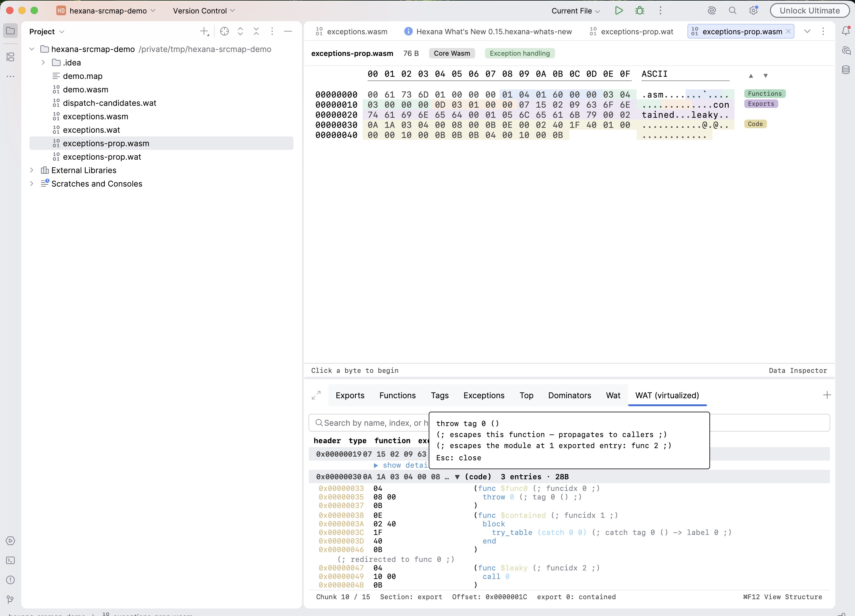Click the Core Wasm badge
The height and width of the screenshot is (616, 855).
click(x=452, y=53)
